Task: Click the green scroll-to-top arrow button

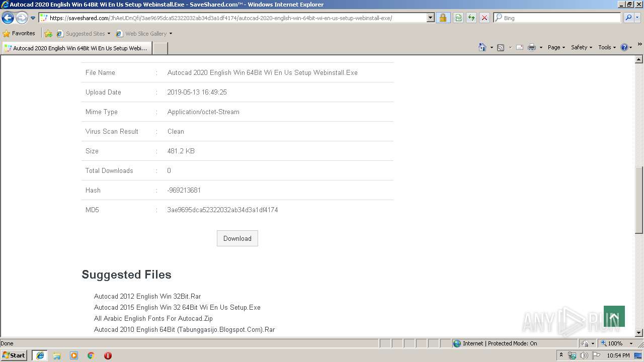Action: point(614,316)
